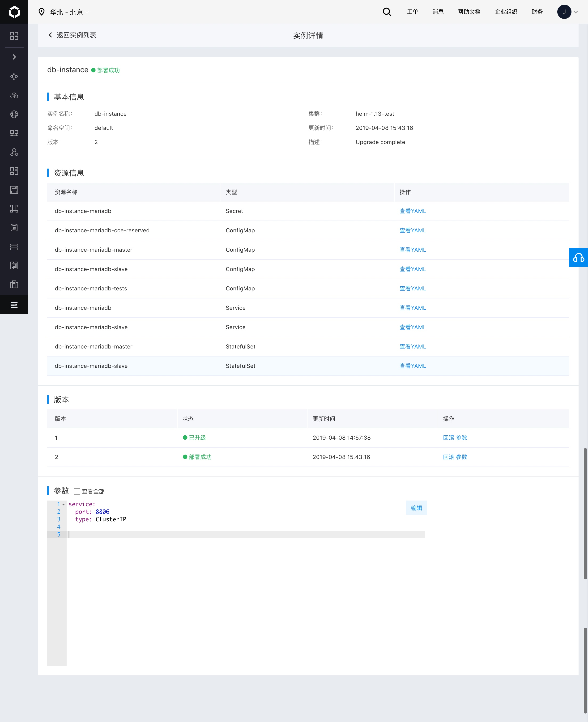Open the cloud sync sidebar icon

pyautogui.click(x=14, y=95)
